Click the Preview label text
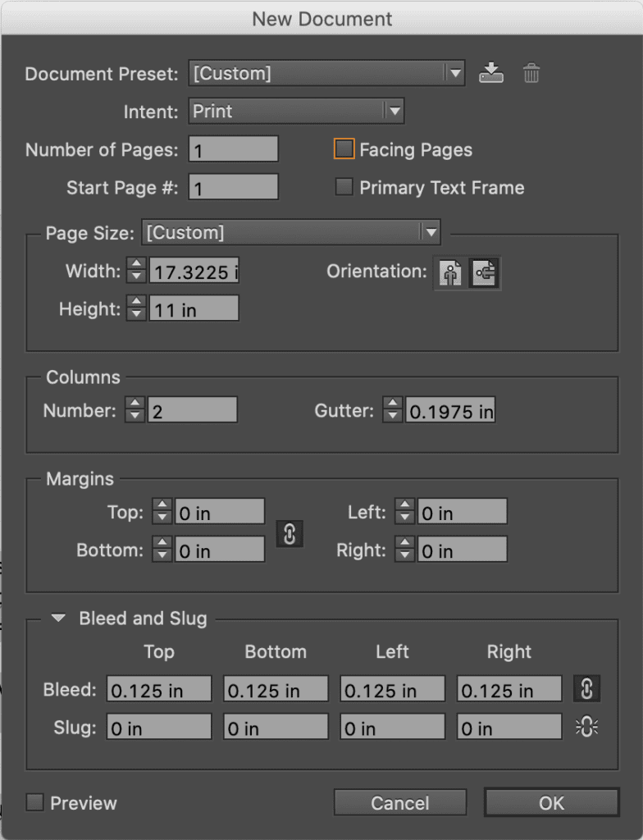This screenshot has width=643, height=840. (x=83, y=803)
